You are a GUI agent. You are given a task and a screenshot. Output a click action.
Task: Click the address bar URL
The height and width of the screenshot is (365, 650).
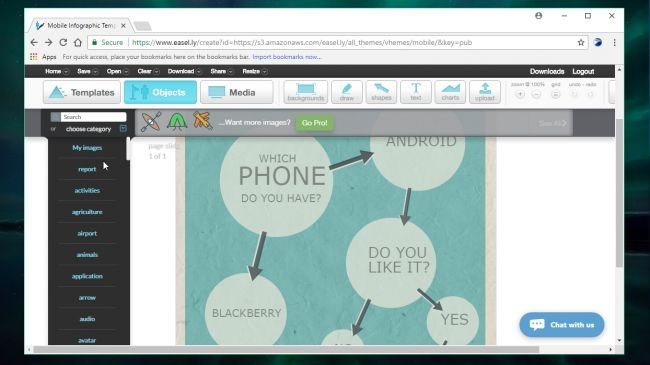click(x=302, y=42)
